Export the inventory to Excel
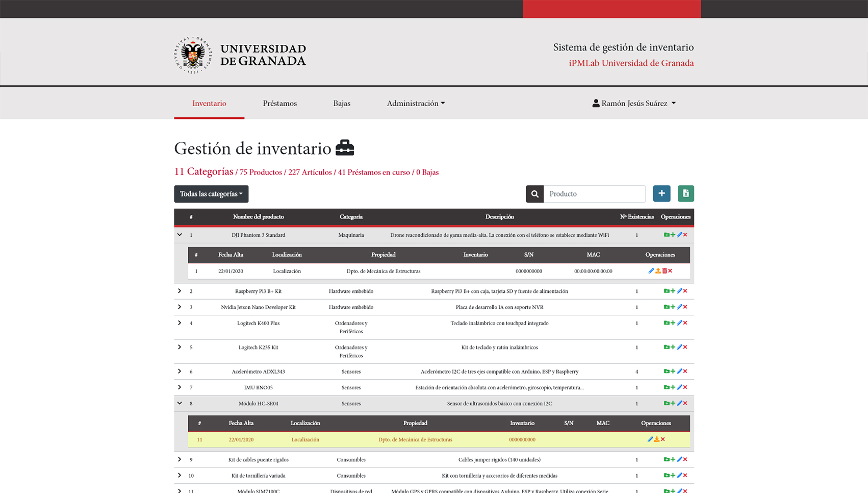 (686, 193)
